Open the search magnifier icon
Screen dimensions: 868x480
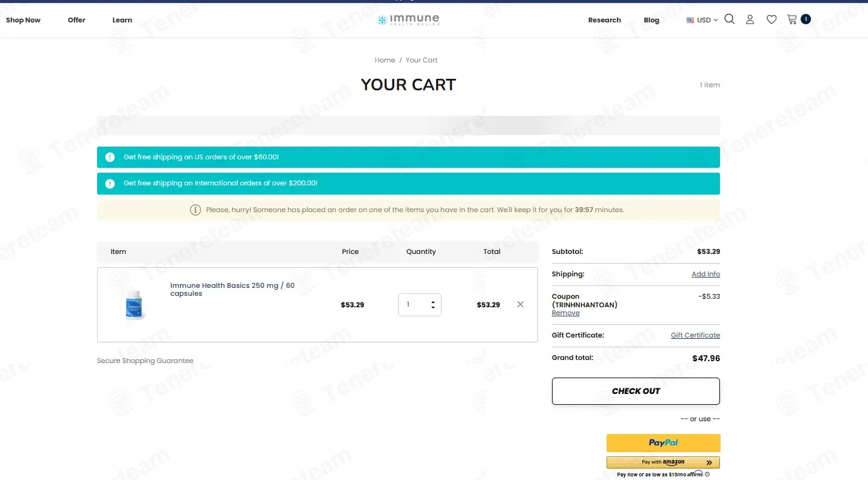(729, 19)
